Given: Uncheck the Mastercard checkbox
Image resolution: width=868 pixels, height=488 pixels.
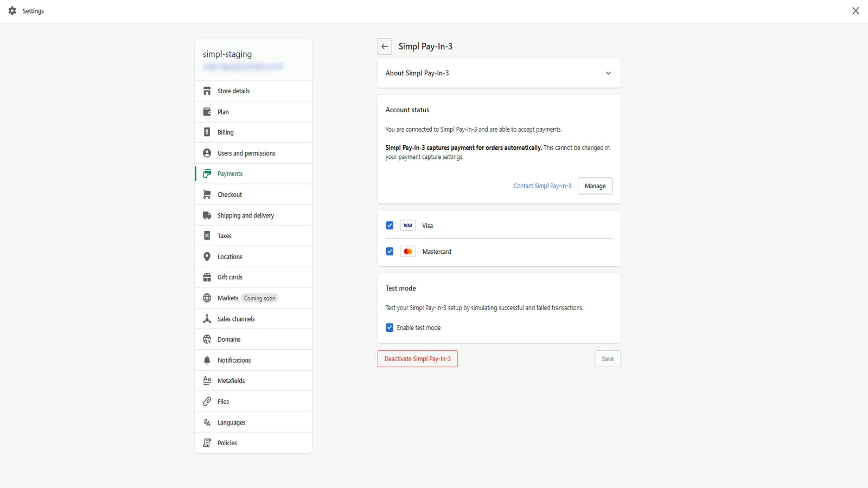Looking at the screenshot, I should 390,252.
